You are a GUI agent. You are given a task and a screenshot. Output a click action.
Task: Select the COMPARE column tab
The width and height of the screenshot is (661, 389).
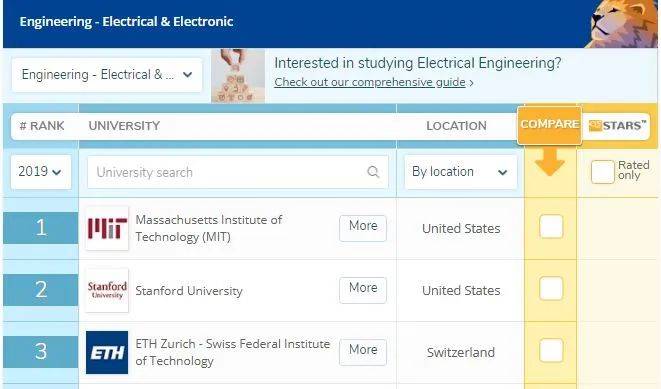tap(549, 125)
